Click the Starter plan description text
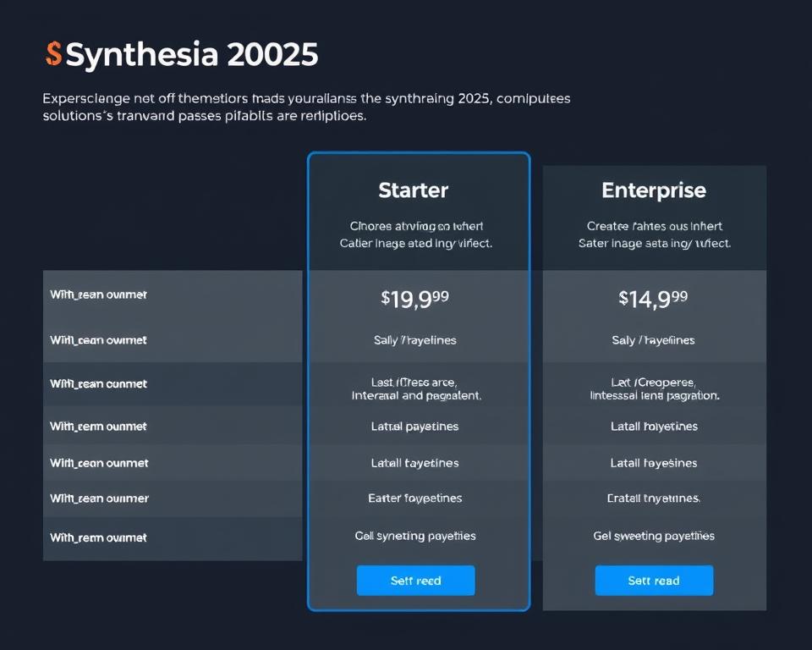 [414, 234]
